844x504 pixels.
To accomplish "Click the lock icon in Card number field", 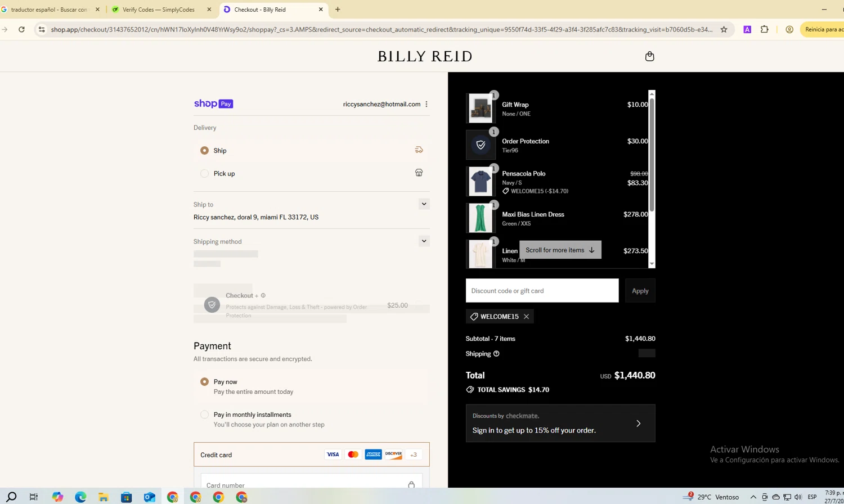I will tap(411, 485).
